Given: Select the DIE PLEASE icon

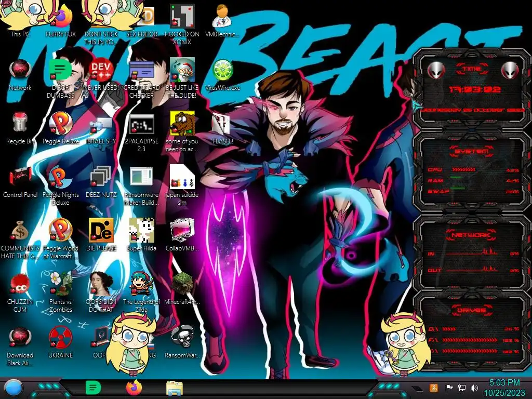Looking at the screenshot, I should click(x=101, y=235).
